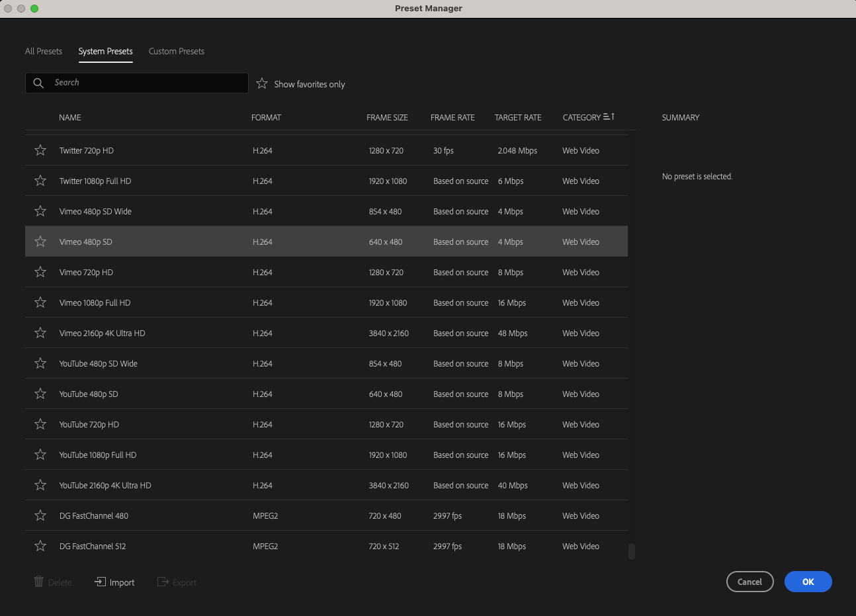Switch to the All Presets tab

click(43, 51)
